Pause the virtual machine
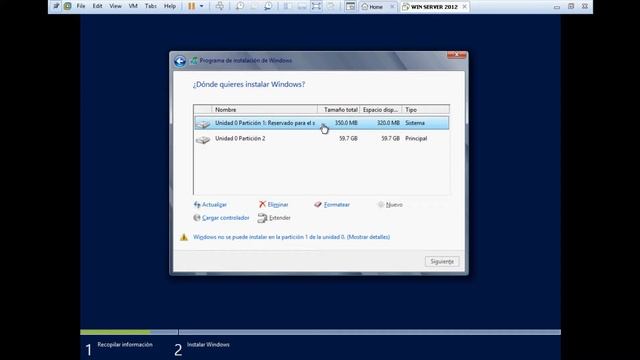This screenshot has height=360, width=640. (191, 6)
